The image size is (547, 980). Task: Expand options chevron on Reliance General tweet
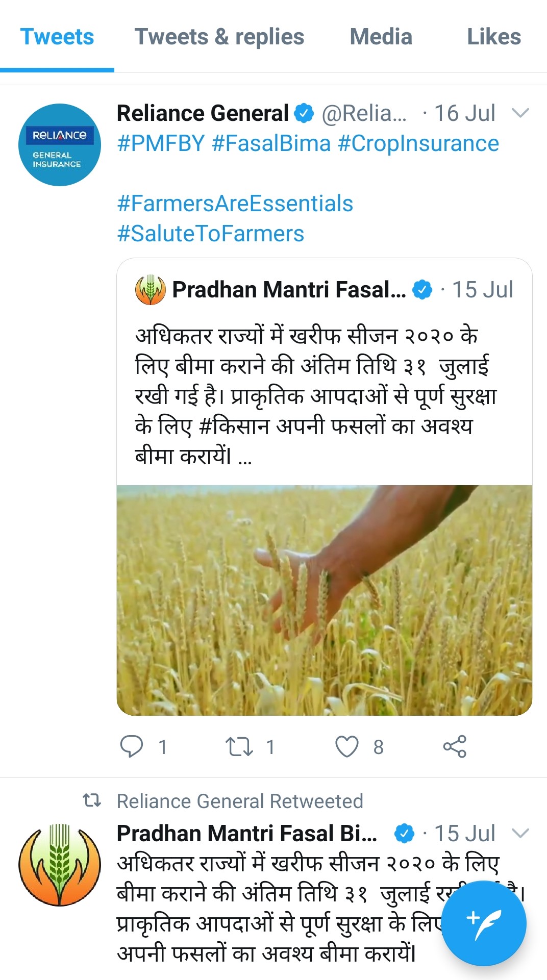tap(520, 113)
